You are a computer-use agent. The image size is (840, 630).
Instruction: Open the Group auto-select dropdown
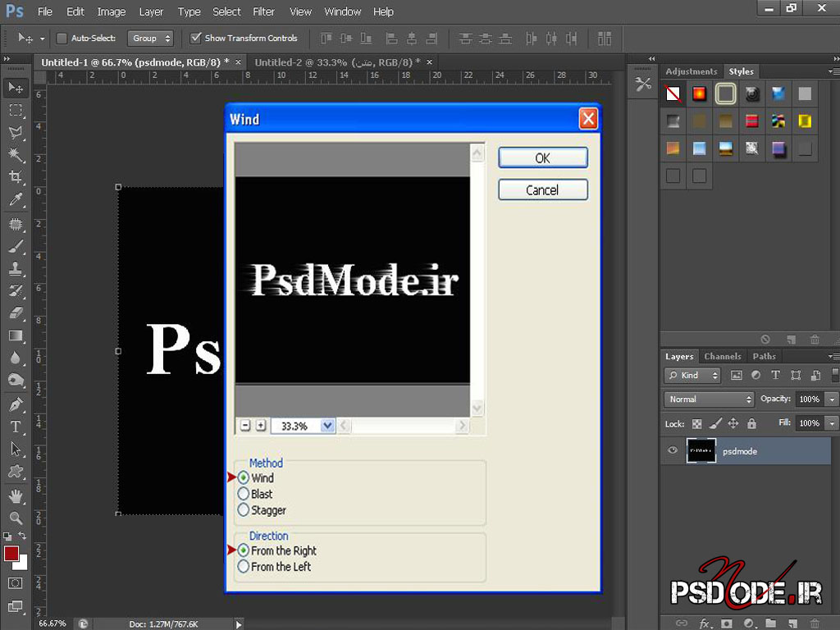(x=151, y=38)
